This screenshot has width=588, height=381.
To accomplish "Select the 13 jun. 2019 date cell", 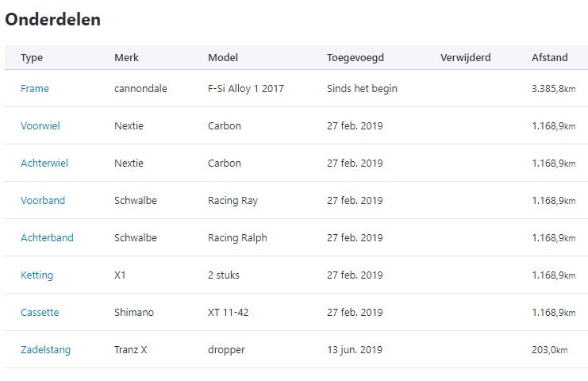I will click(355, 350).
